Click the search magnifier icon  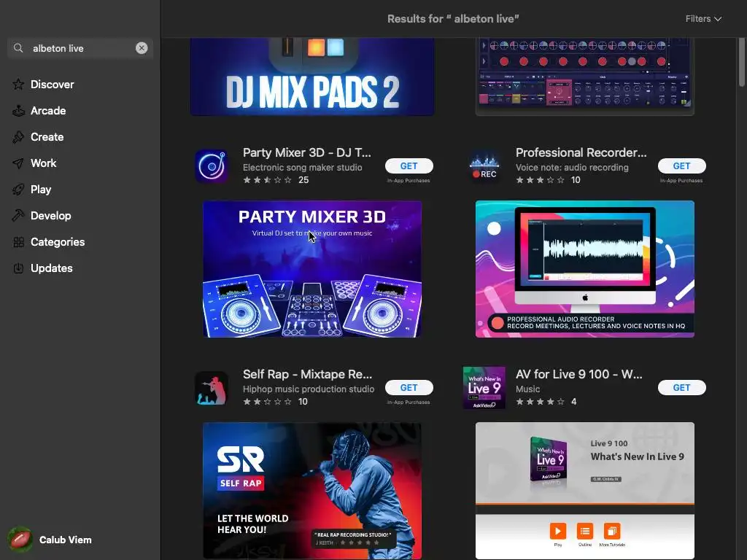pyautogui.click(x=18, y=48)
